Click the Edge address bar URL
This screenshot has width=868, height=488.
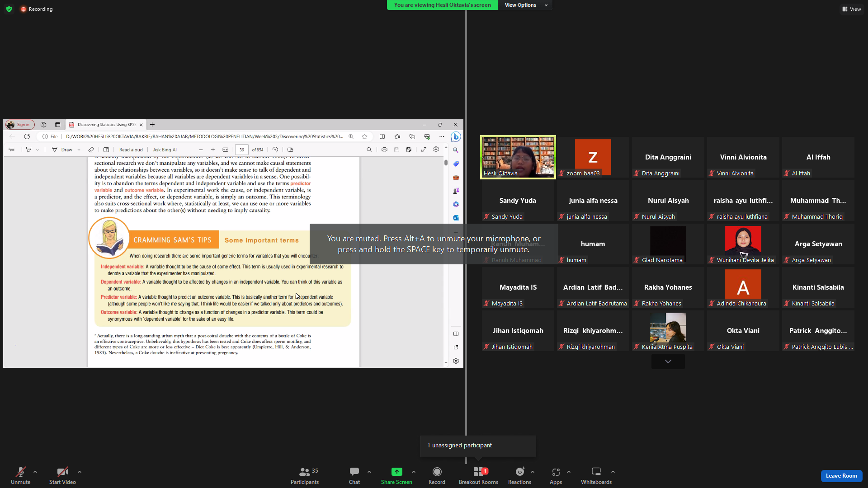pos(204,136)
